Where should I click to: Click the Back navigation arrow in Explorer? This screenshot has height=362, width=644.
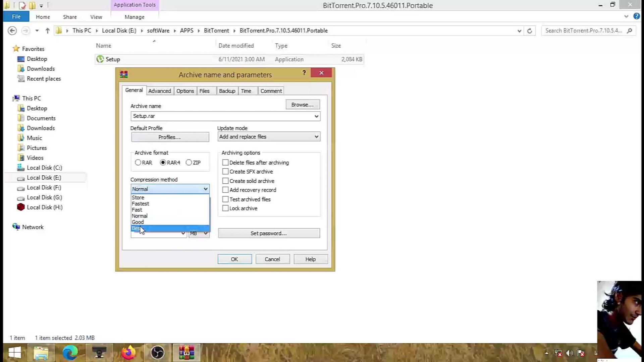pos(12,31)
